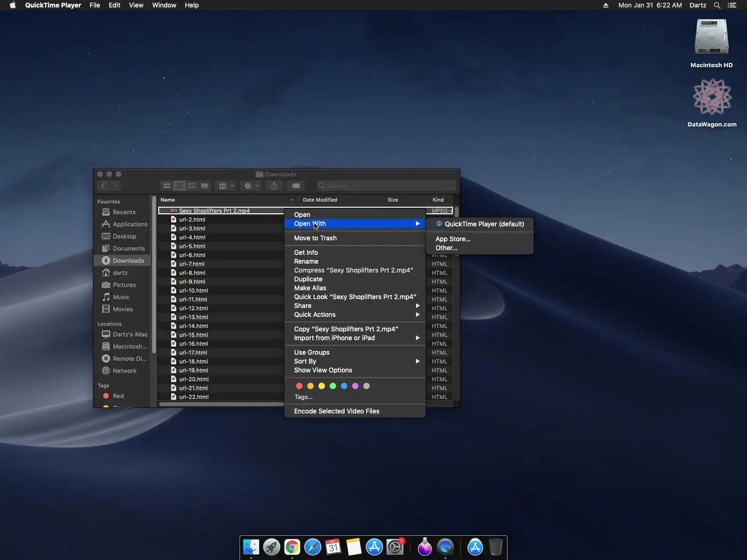Click Show View Options
This screenshot has height=560, width=747.
tap(355, 370)
